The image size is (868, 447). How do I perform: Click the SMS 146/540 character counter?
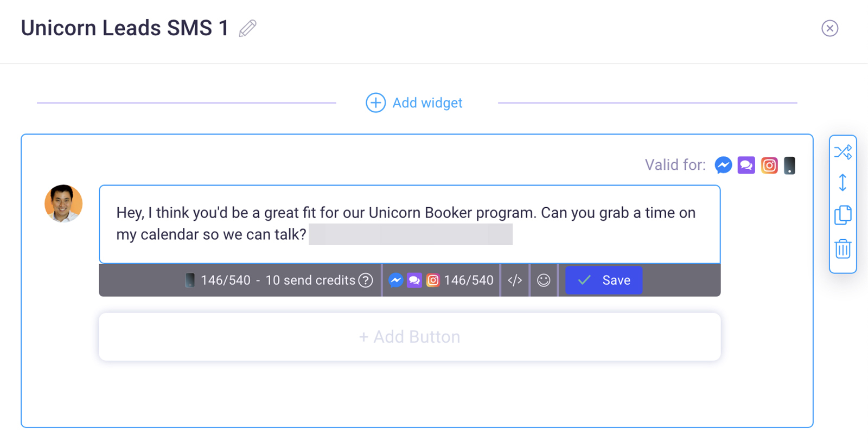click(226, 280)
